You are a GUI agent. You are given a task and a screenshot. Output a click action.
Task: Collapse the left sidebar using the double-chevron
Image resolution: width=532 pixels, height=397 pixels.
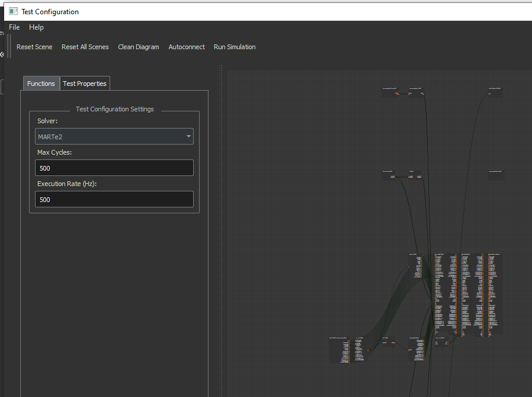point(4,54)
